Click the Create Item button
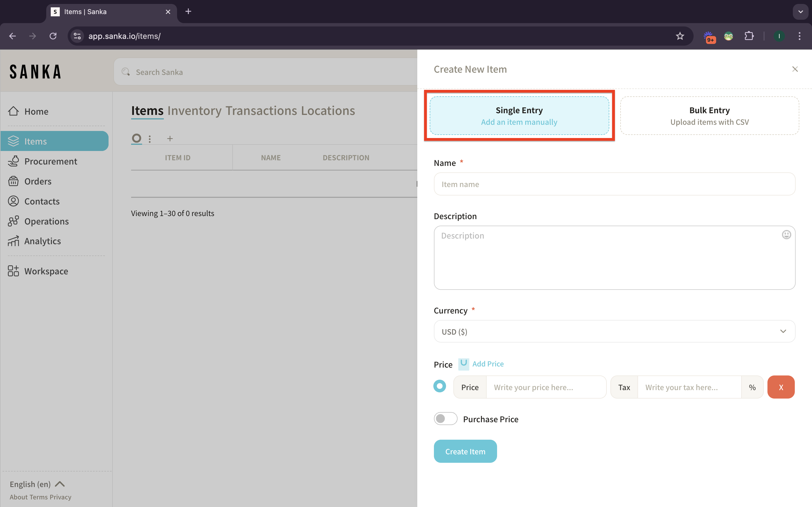This screenshot has width=812, height=507. pyautogui.click(x=465, y=451)
